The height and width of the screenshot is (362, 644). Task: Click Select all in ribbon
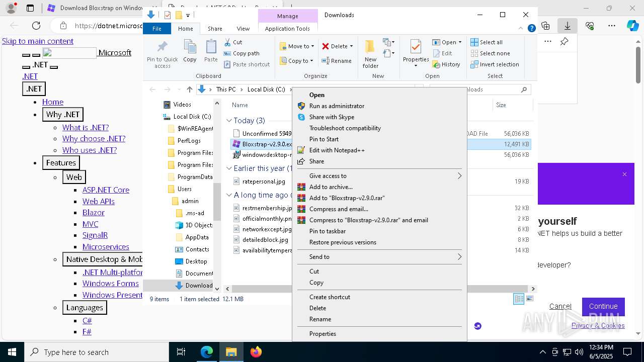click(x=487, y=42)
